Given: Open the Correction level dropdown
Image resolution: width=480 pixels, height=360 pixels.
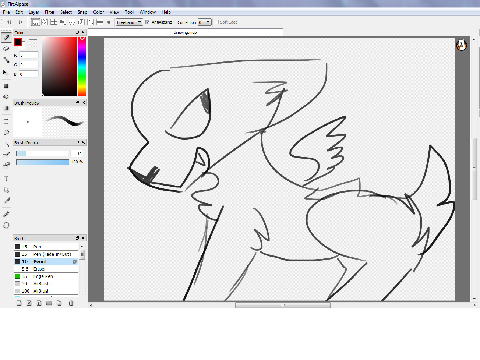Looking at the screenshot, I should coord(204,22).
